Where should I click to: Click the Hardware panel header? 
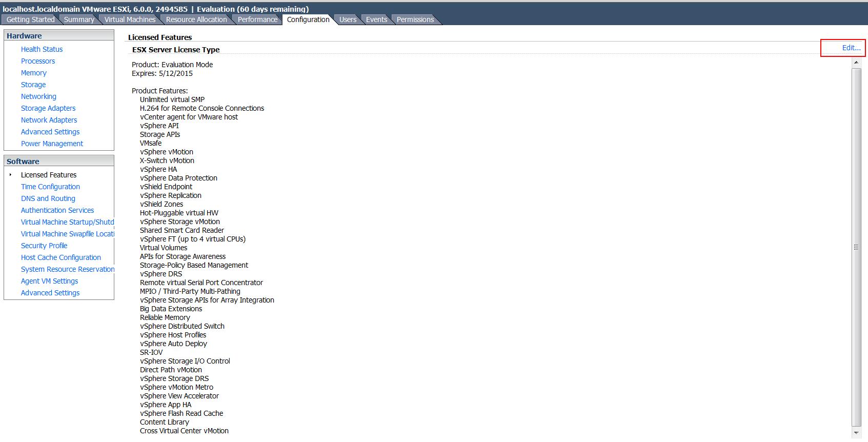coord(59,35)
